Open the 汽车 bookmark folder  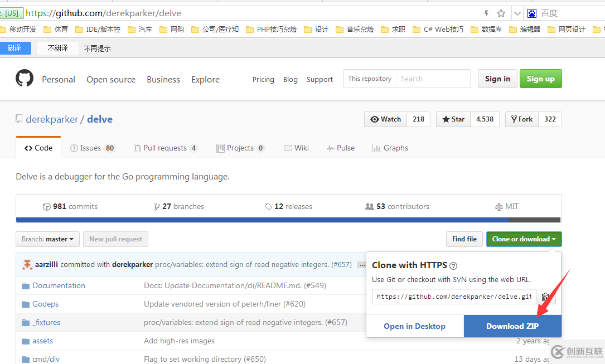pyautogui.click(x=140, y=30)
